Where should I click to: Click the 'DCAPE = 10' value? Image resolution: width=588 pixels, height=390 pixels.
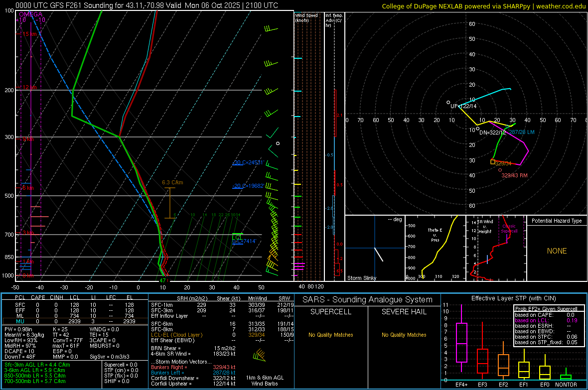pyautogui.click(x=19, y=351)
